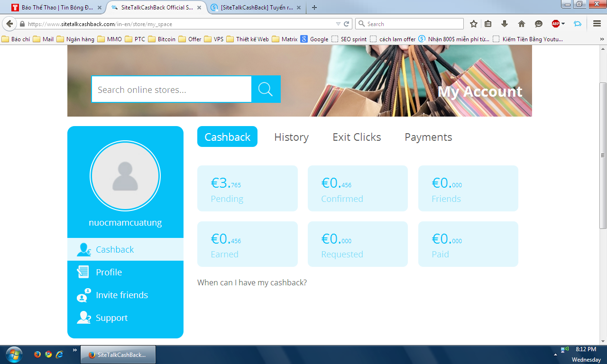
Task: Launch Internet Explorer from quick launch
Action: [x=59, y=354]
